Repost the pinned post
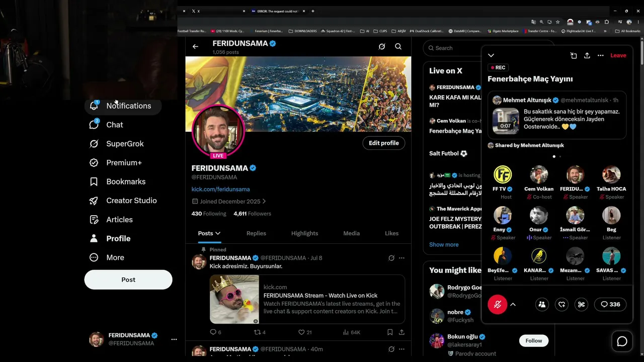 pos(260,332)
